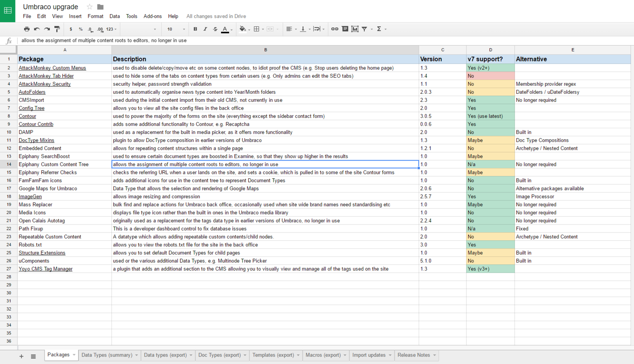Select column C header

[x=443, y=50]
